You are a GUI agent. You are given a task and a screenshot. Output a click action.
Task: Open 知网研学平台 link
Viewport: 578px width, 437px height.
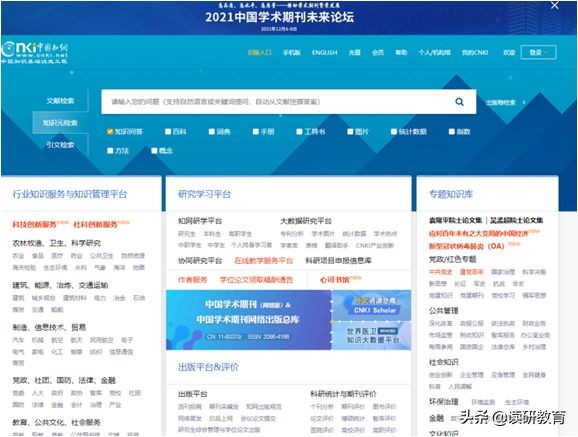pos(200,221)
